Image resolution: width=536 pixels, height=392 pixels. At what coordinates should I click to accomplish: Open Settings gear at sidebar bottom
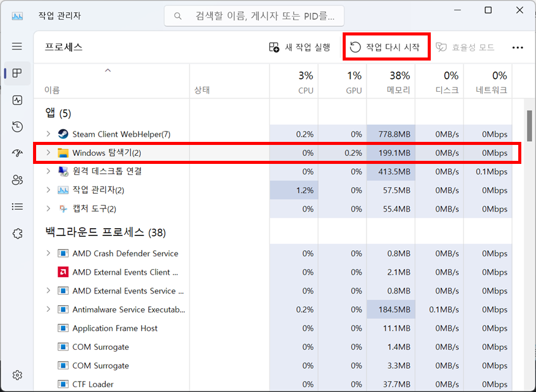17,375
